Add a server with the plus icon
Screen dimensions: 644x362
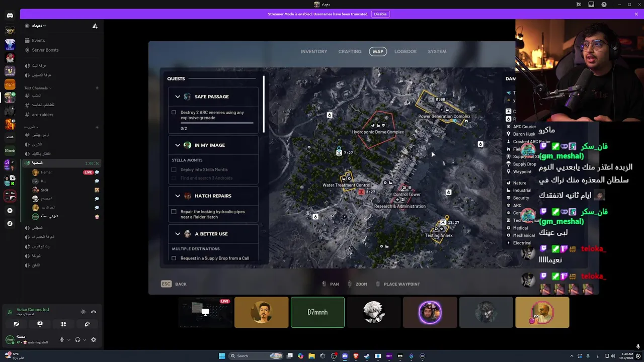10,211
